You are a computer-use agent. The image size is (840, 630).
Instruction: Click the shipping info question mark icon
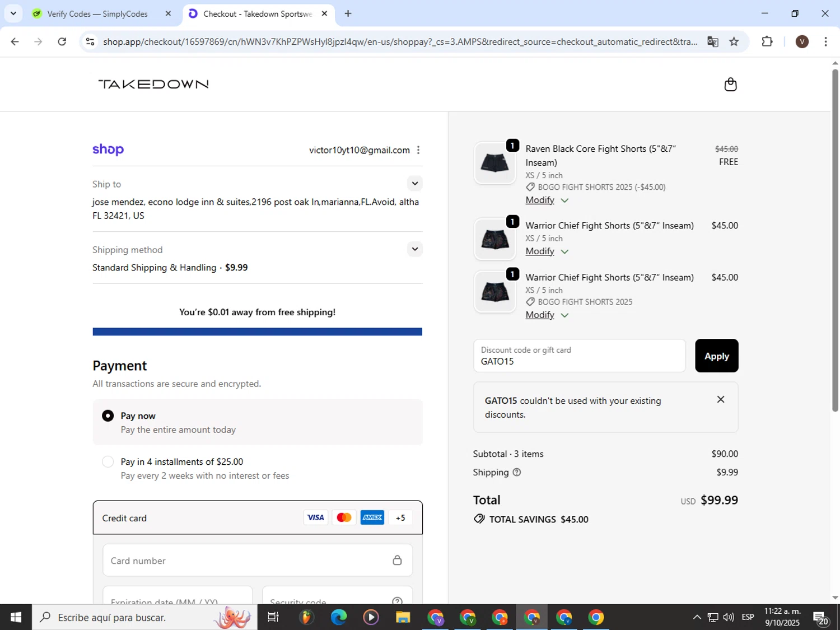point(517,472)
